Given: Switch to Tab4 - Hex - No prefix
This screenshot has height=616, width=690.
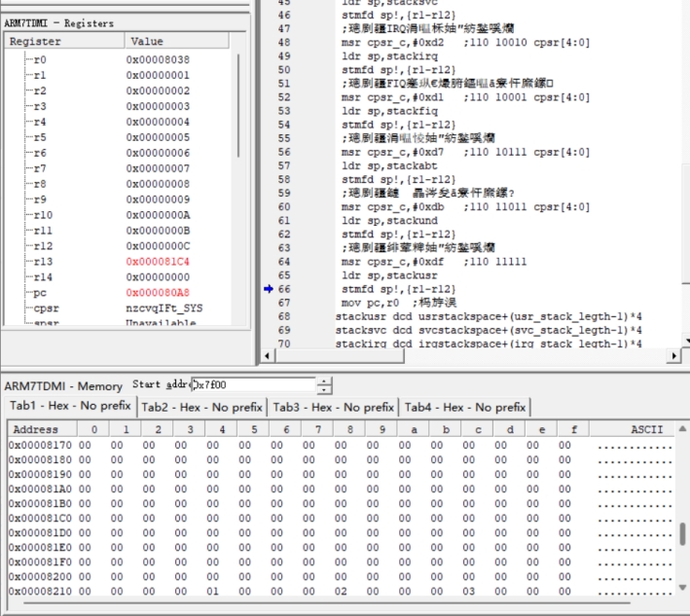Looking at the screenshot, I should 464,408.
